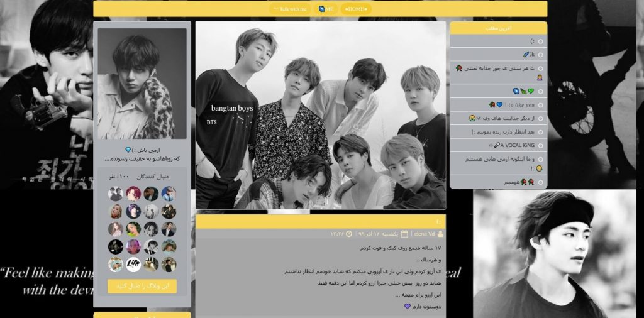The height and width of the screenshot is (318, 644).
Task: Click the calendar icon beside the post date
Action: (404, 234)
